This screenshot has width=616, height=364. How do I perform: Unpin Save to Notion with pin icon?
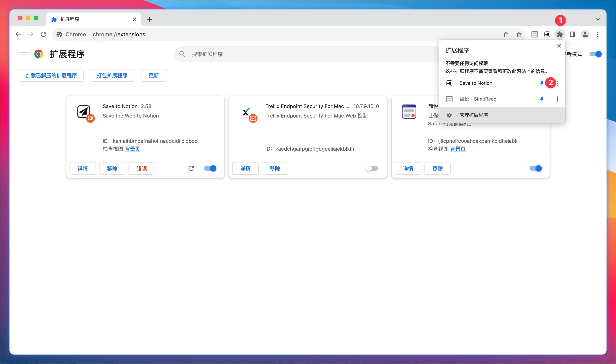(542, 83)
